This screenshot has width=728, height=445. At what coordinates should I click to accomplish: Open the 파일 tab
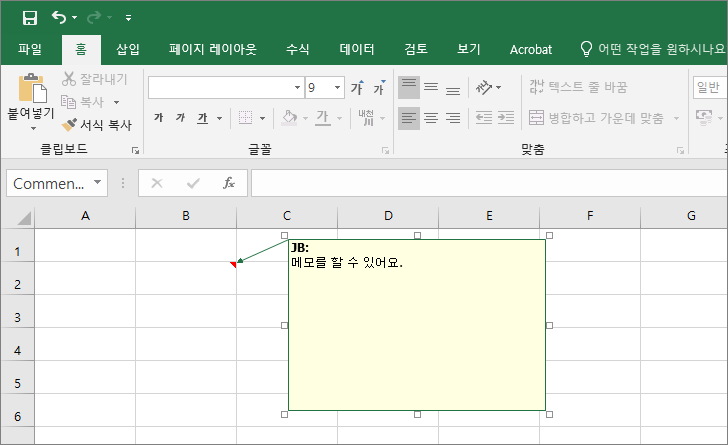(x=30, y=49)
